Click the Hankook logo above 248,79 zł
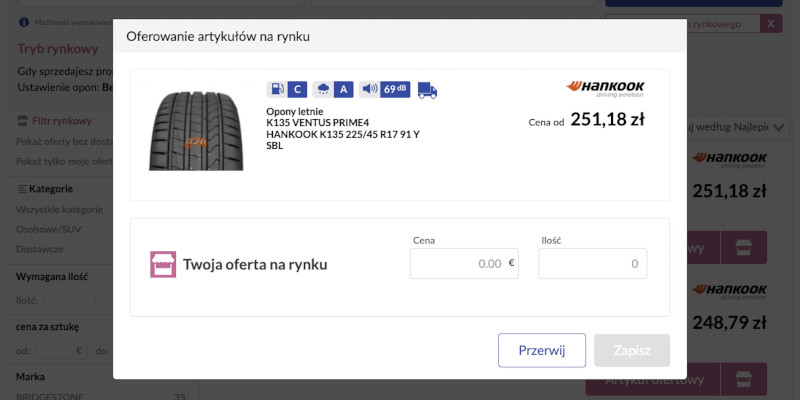Screen dimensions: 800x400 (729, 291)
